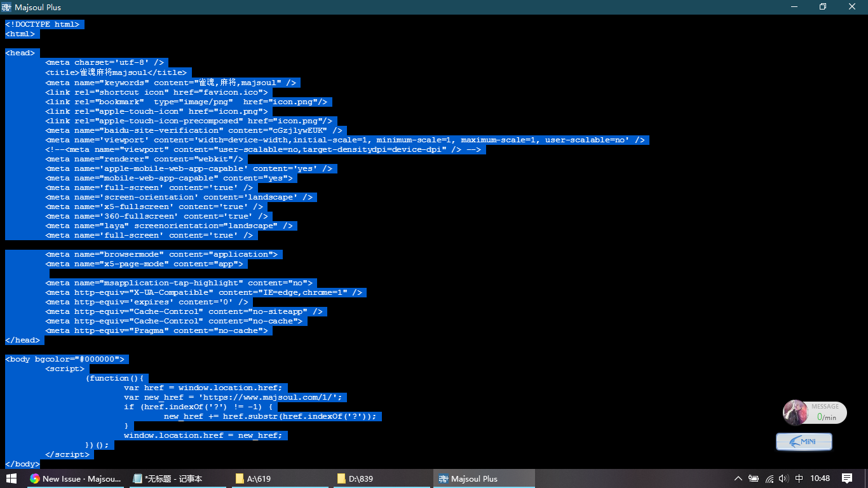The image size is (868, 488).
Task: Switch to Chrome New Issue taskbar item
Action: tap(75, 478)
